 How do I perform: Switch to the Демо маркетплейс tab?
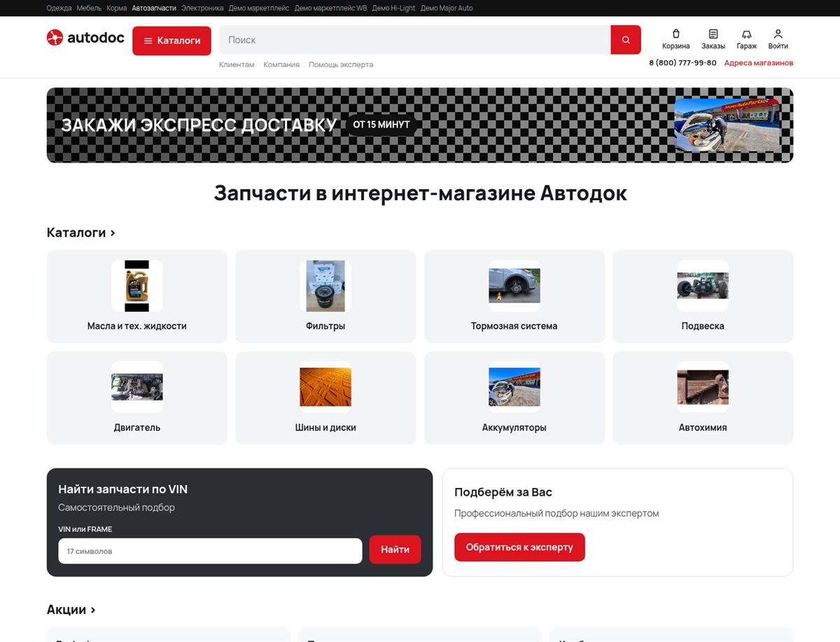pyautogui.click(x=259, y=8)
